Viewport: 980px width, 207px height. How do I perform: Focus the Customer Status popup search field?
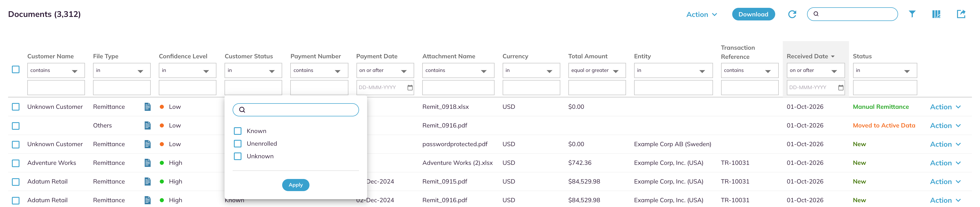pos(296,110)
